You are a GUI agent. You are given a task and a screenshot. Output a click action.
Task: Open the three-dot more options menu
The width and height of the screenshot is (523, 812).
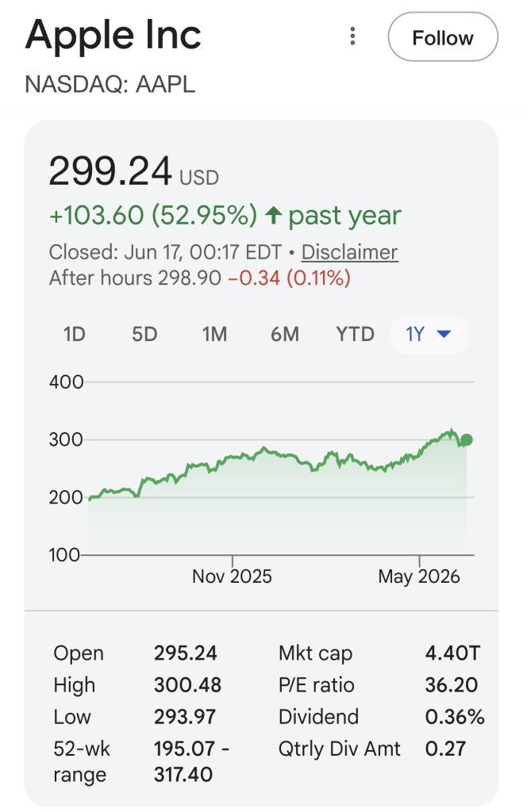[352, 36]
